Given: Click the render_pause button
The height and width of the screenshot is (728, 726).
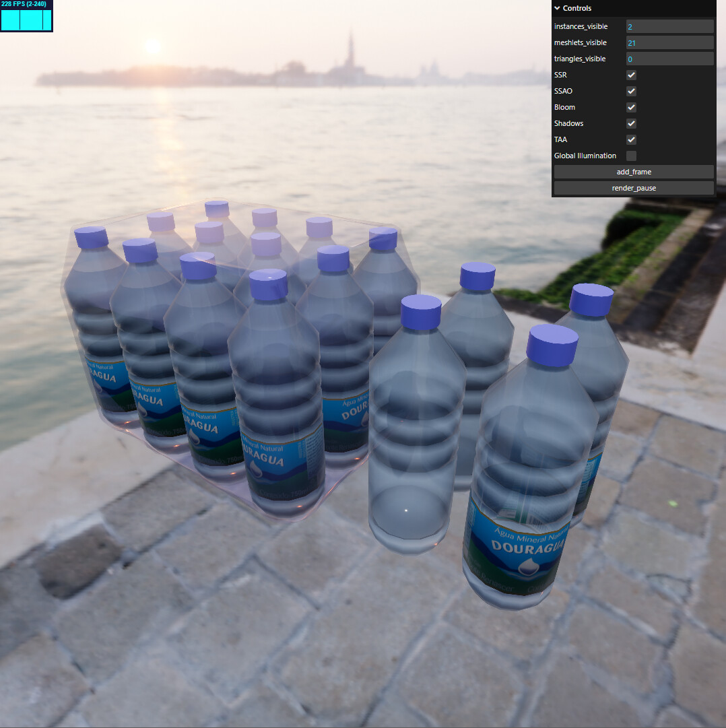Looking at the screenshot, I should (634, 188).
